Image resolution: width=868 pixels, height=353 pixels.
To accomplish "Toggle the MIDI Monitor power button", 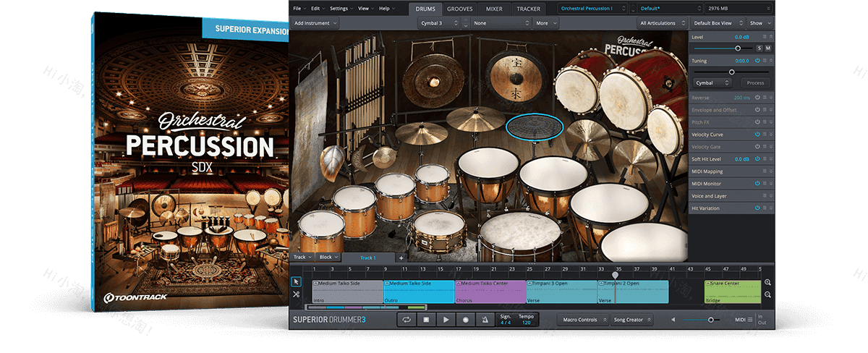I will point(757,184).
